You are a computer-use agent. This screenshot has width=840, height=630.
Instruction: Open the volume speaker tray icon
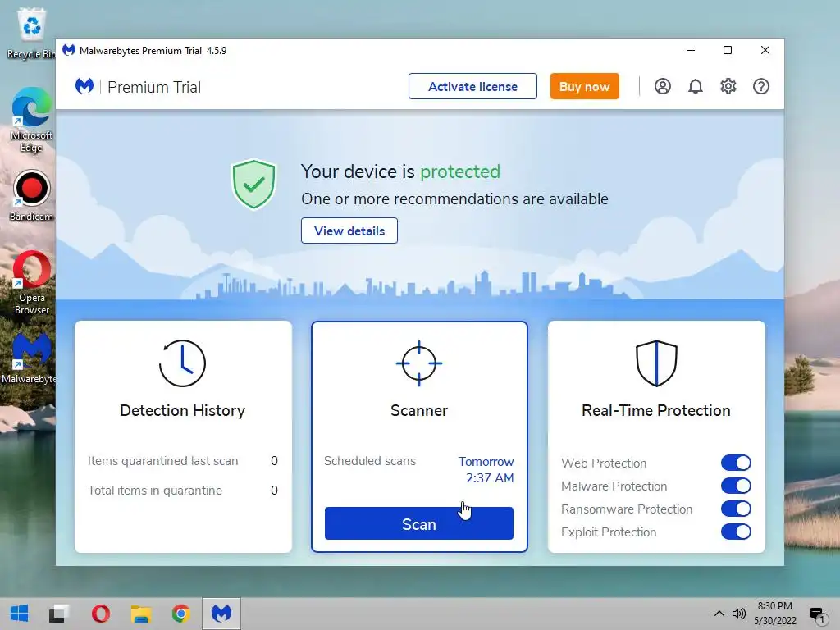739,614
